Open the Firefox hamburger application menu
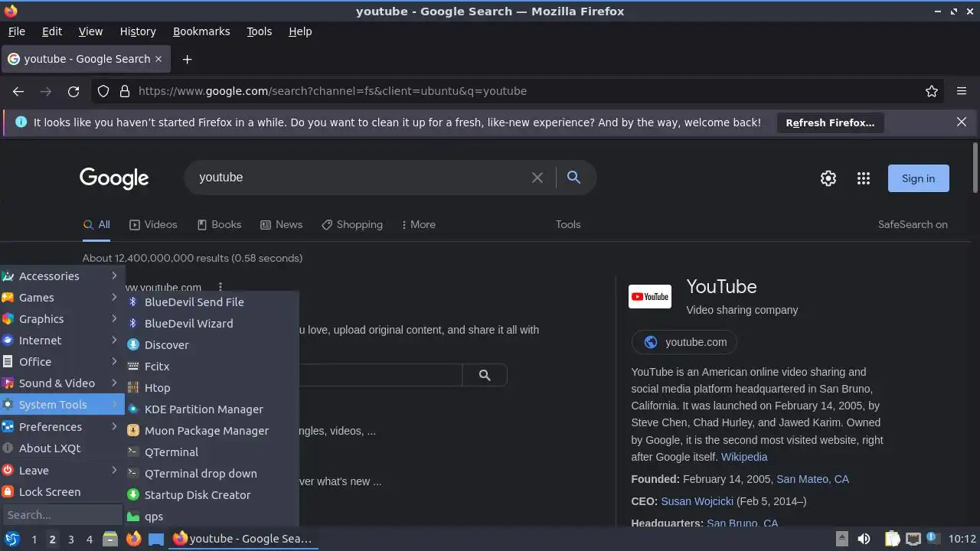Viewport: 980px width, 551px height. tap(962, 91)
